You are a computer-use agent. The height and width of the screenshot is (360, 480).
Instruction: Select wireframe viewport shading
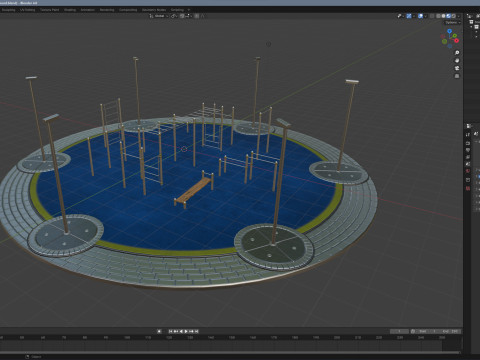(x=439, y=16)
